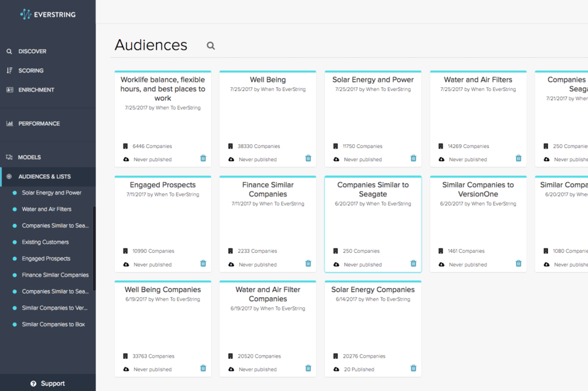
Task: Delete the Finance Similar Companies audience
Action: pyautogui.click(x=308, y=263)
